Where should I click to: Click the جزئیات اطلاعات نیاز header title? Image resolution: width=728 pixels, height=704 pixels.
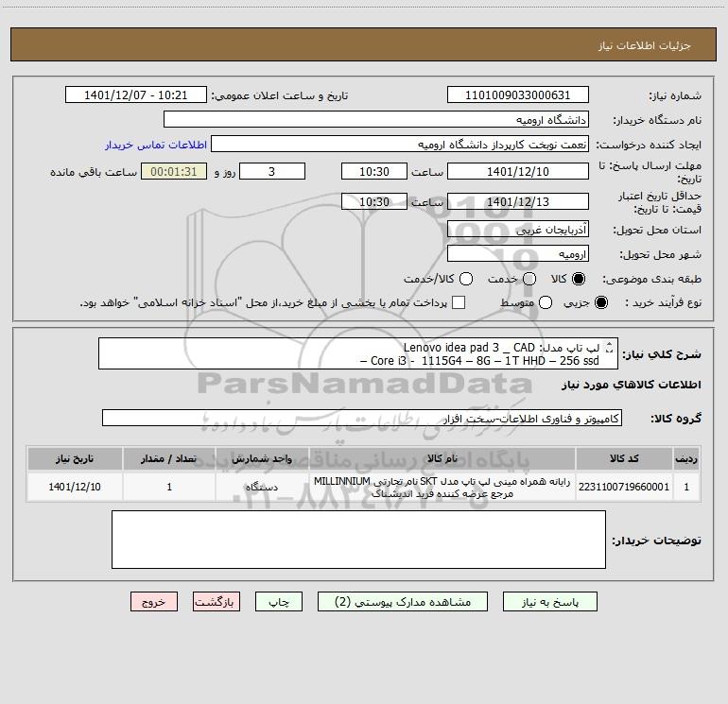(x=645, y=45)
